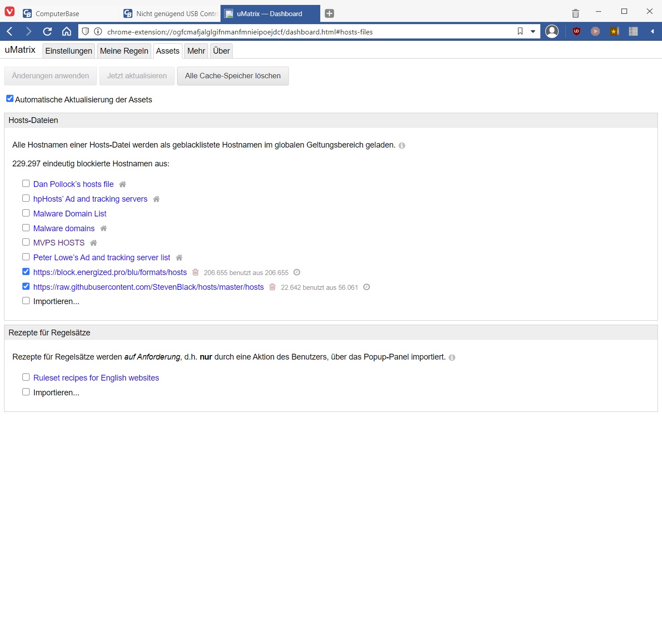Switch to the ComputerBase tab
The height and width of the screenshot is (644, 662).
click(69, 13)
